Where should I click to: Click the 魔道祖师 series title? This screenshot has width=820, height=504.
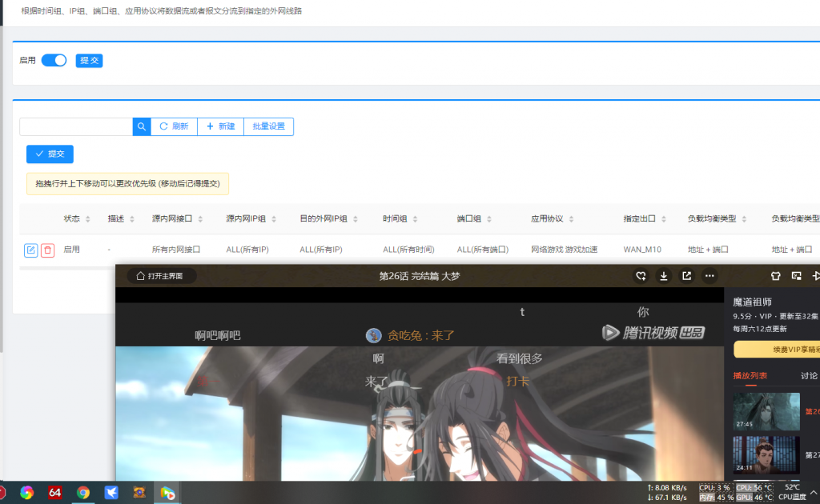753,302
